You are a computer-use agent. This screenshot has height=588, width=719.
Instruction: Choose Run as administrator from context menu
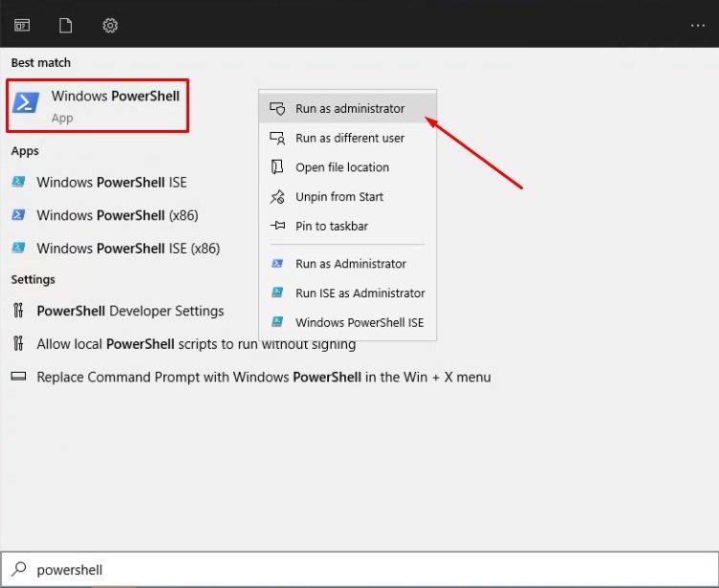point(348,108)
